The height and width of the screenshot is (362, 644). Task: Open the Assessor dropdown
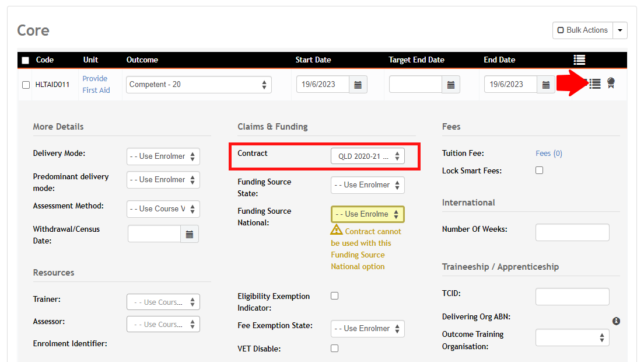pyautogui.click(x=163, y=324)
